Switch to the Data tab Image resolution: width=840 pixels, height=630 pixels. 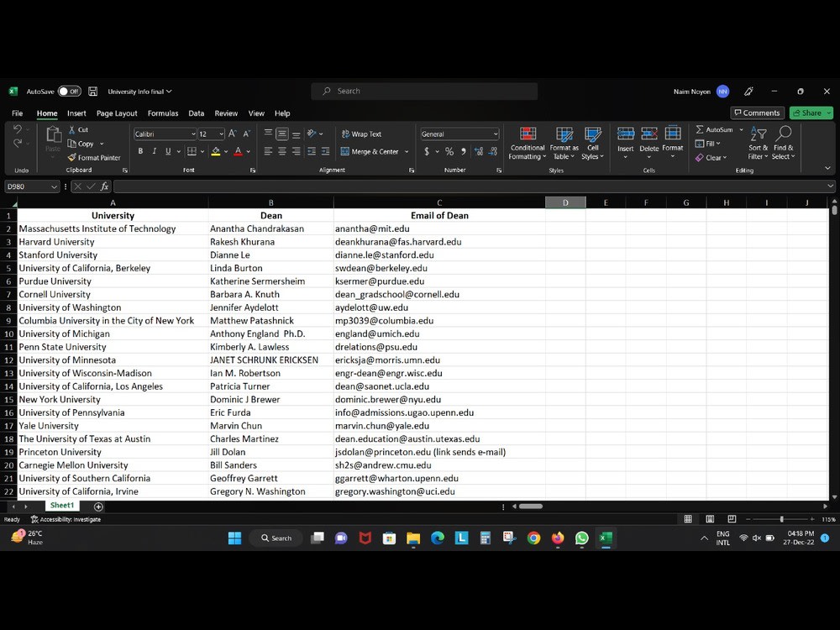(x=196, y=113)
